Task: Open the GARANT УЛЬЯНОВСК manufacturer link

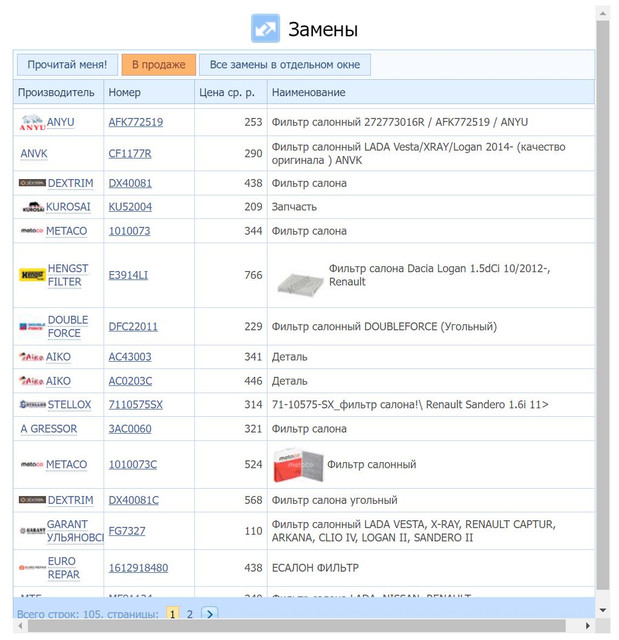Action: (75, 531)
